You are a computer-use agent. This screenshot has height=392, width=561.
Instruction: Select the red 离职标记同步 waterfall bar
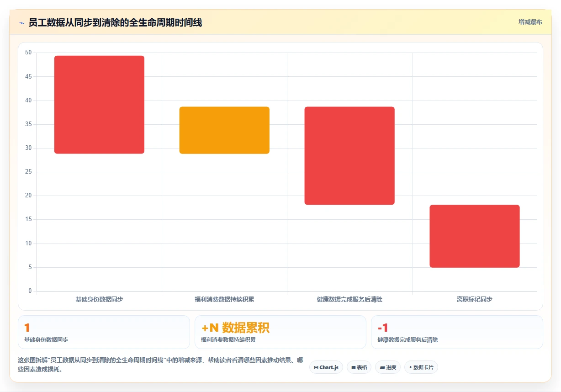(x=475, y=236)
